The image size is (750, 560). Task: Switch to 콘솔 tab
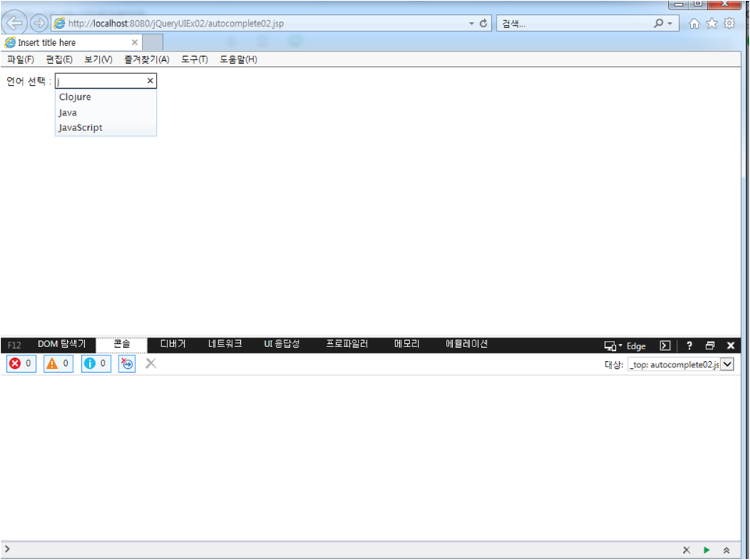tap(122, 344)
